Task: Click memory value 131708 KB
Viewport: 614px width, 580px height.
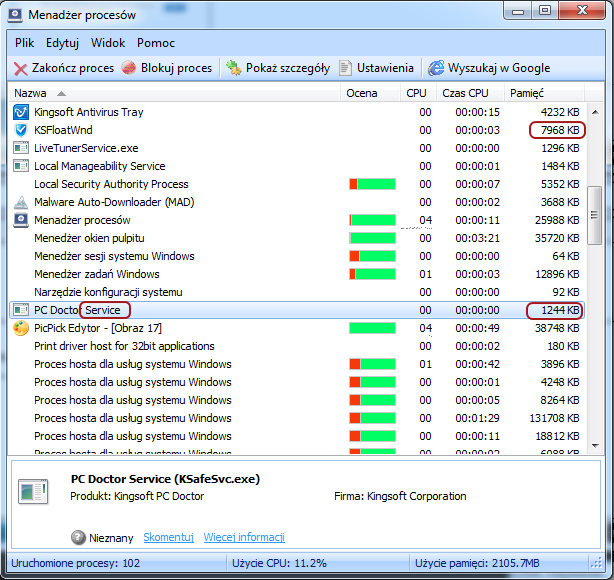Action: 554,418
